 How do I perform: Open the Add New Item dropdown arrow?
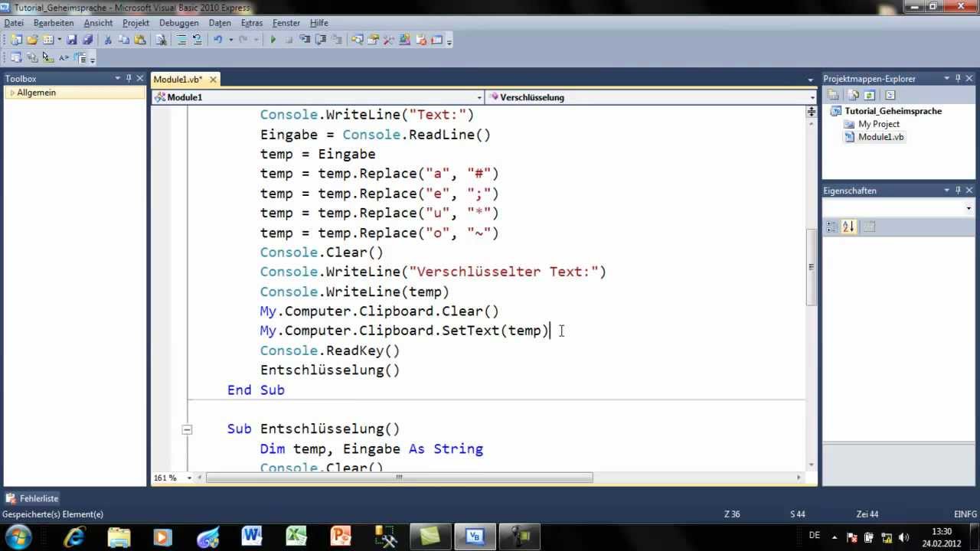(59, 40)
